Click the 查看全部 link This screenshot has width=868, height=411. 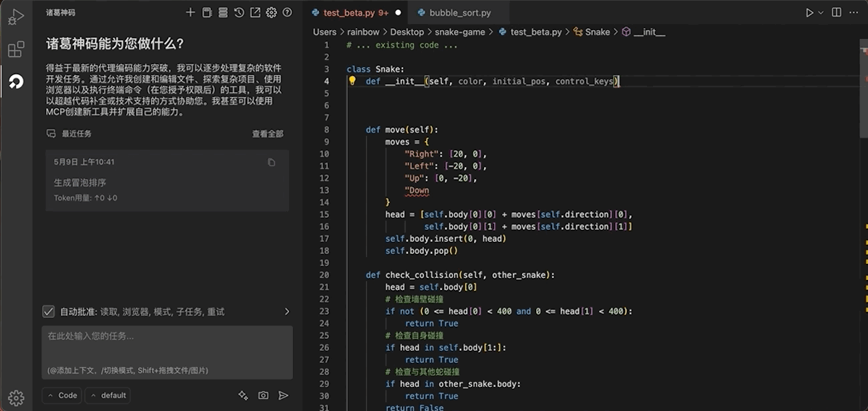pyautogui.click(x=267, y=133)
